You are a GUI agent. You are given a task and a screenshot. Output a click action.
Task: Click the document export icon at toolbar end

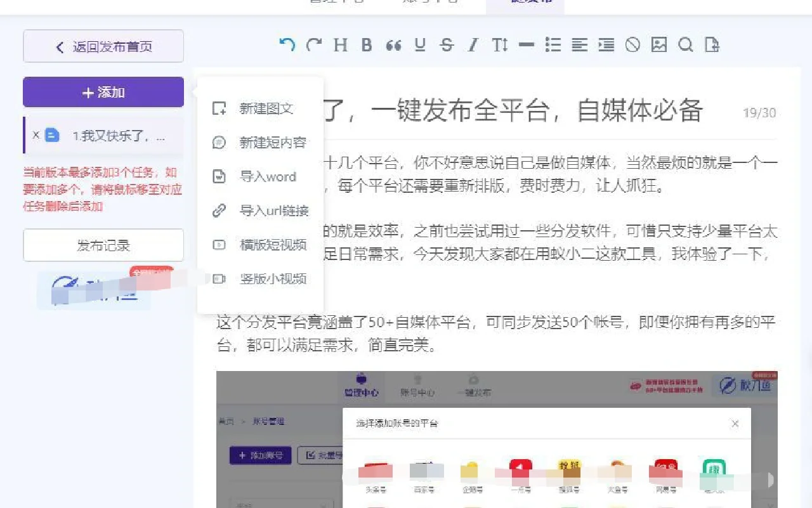click(x=712, y=45)
